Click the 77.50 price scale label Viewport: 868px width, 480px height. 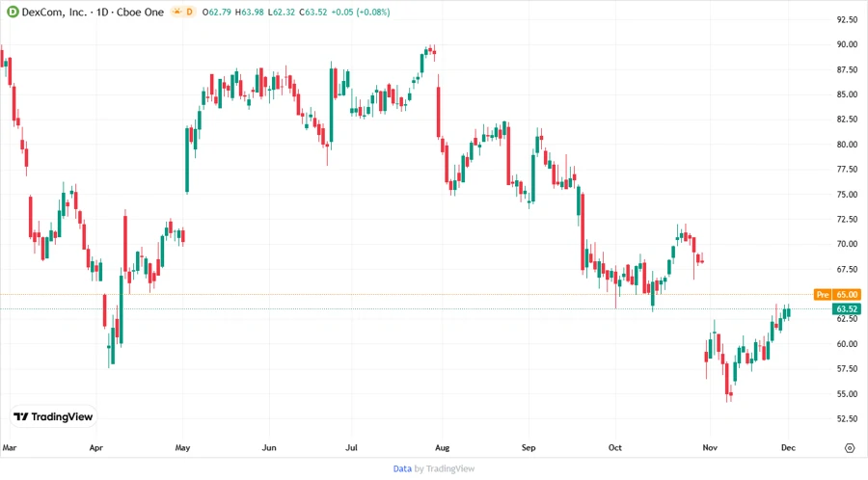(x=847, y=170)
